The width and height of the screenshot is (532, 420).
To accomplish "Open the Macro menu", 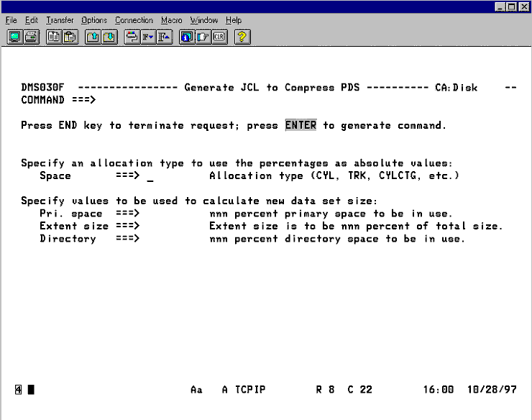I will click(171, 20).
